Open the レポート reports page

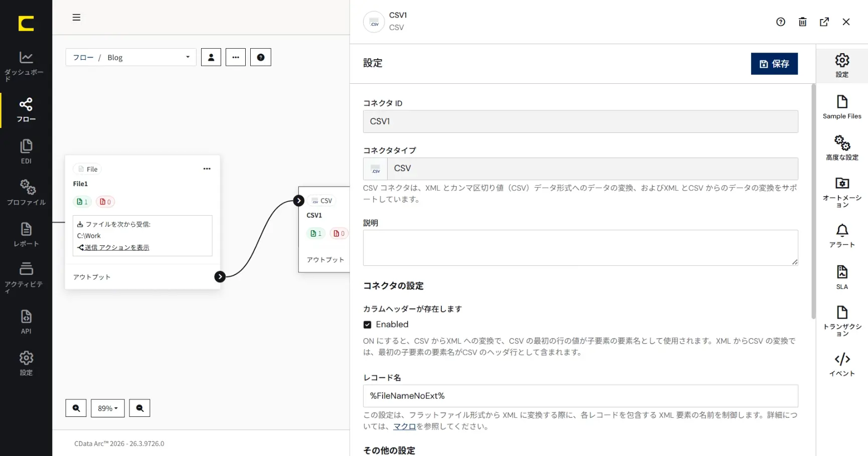point(26,235)
